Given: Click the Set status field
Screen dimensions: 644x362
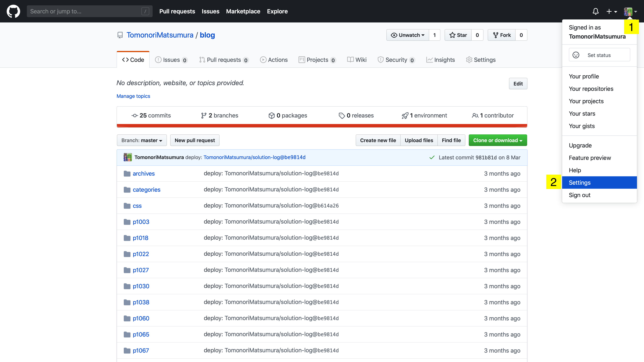Looking at the screenshot, I should point(599,55).
